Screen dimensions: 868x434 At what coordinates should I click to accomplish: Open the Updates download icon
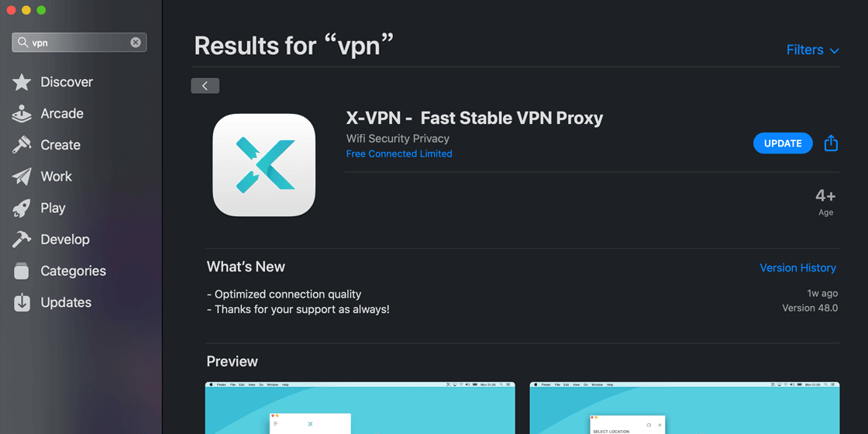point(22,303)
